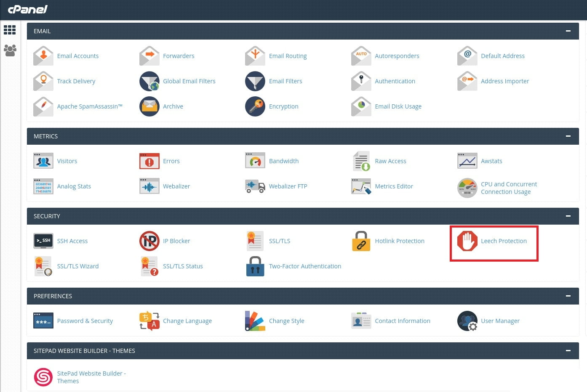Click the User Manager icon
This screenshot has height=392, width=587.
coord(467,321)
